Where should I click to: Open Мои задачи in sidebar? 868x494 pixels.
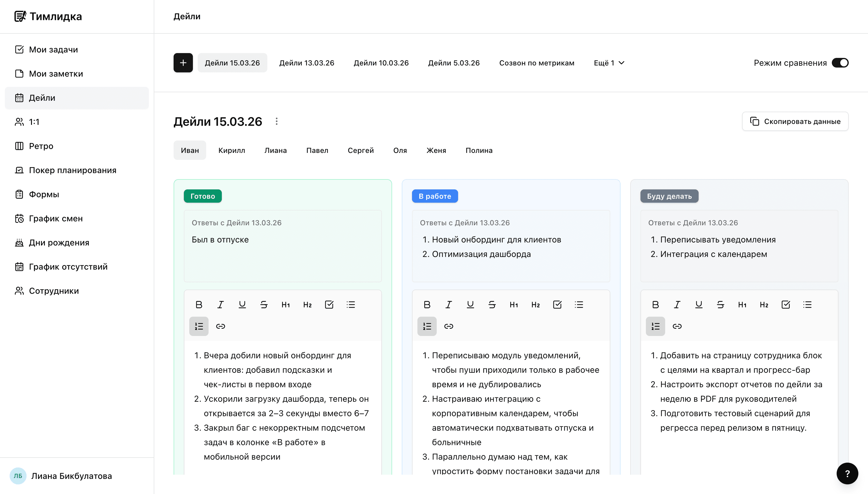click(77, 49)
